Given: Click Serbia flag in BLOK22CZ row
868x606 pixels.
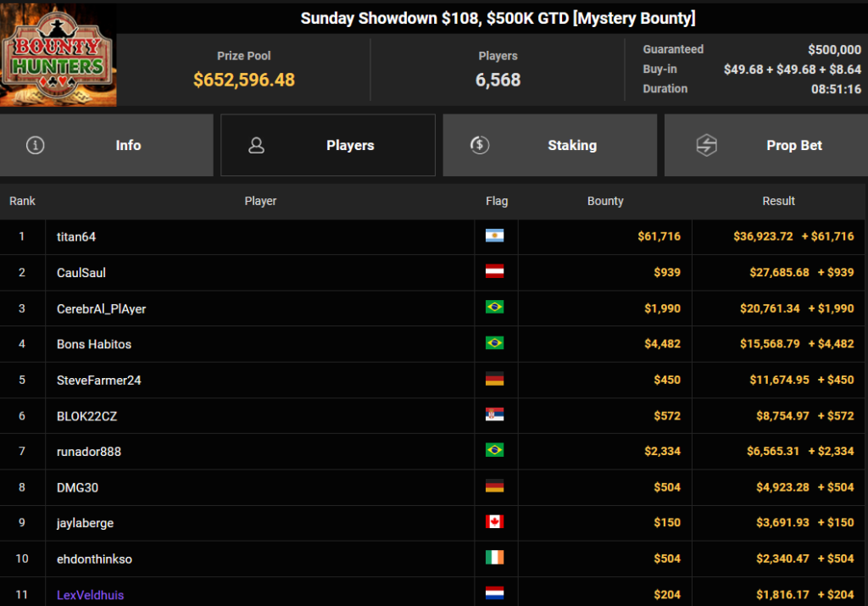Looking at the screenshot, I should [494, 414].
